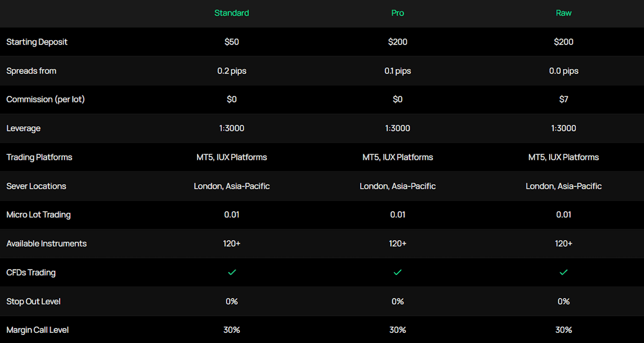Click the CFDs Trading checkmark under Pro
This screenshot has height=343, width=644.
pyautogui.click(x=398, y=272)
